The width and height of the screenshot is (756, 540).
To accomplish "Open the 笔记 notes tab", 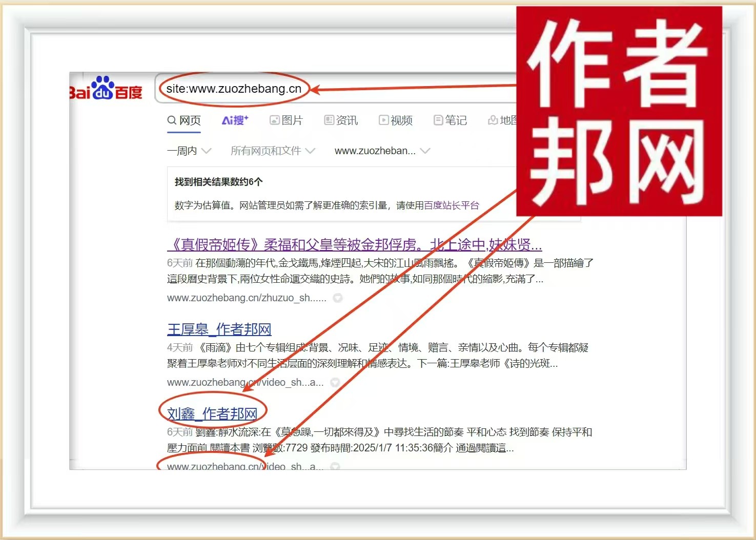I will pos(450,120).
